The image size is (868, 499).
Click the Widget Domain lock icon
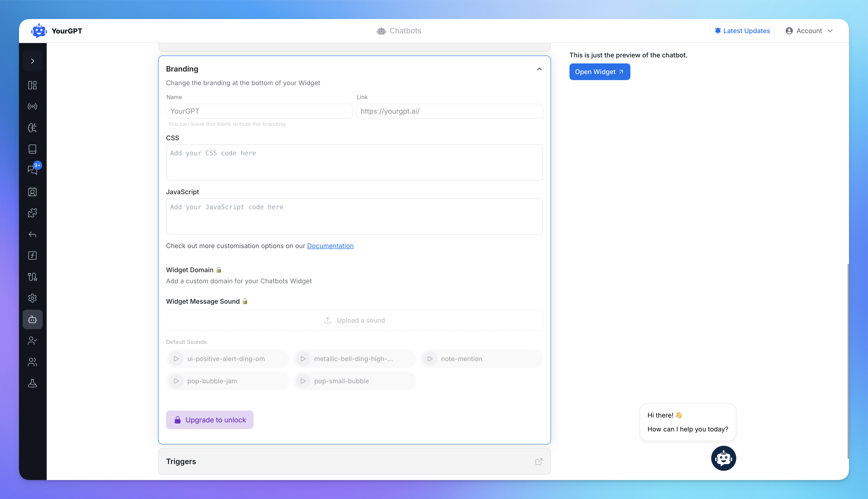click(219, 270)
